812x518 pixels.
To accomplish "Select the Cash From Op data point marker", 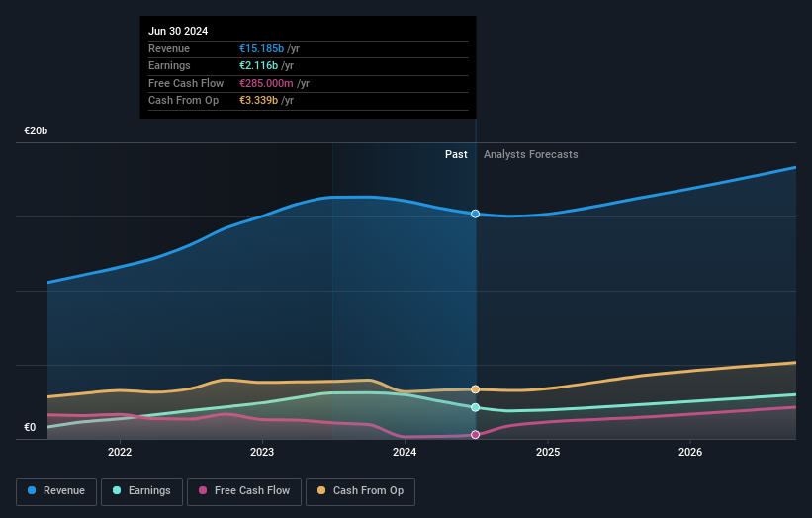I will click(x=475, y=389).
